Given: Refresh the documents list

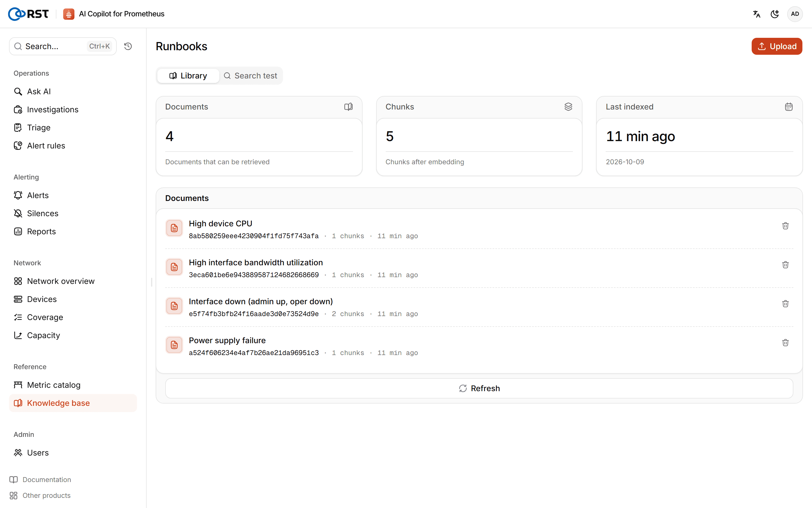Looking at the screenshot, I should click(479, 388).
